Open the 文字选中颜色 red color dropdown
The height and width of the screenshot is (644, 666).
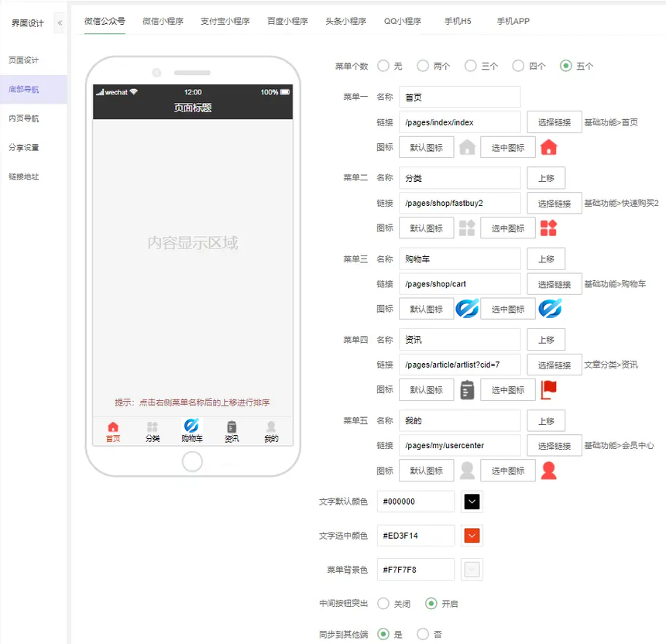(472, 536)
